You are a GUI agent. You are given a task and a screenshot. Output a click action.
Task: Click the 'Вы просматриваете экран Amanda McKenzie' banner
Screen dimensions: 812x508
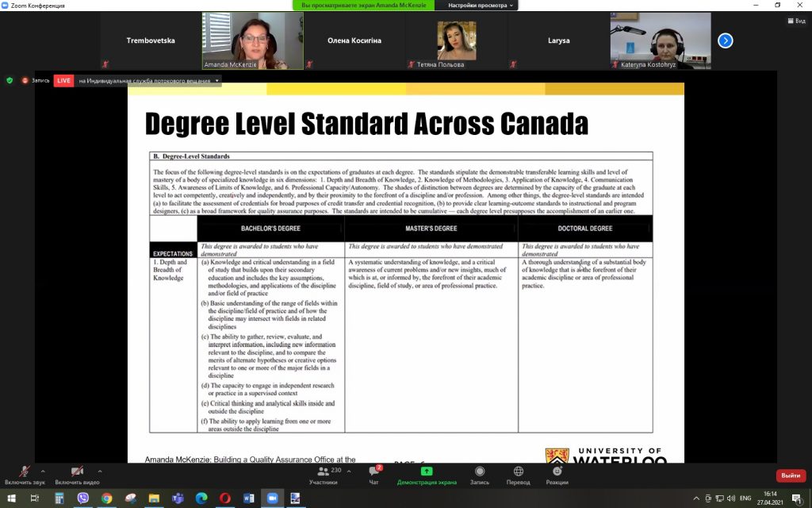click(364, 6)
